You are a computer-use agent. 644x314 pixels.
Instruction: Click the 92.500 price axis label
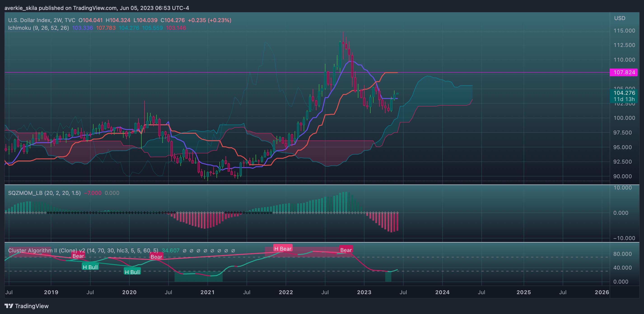coord(623,162)
